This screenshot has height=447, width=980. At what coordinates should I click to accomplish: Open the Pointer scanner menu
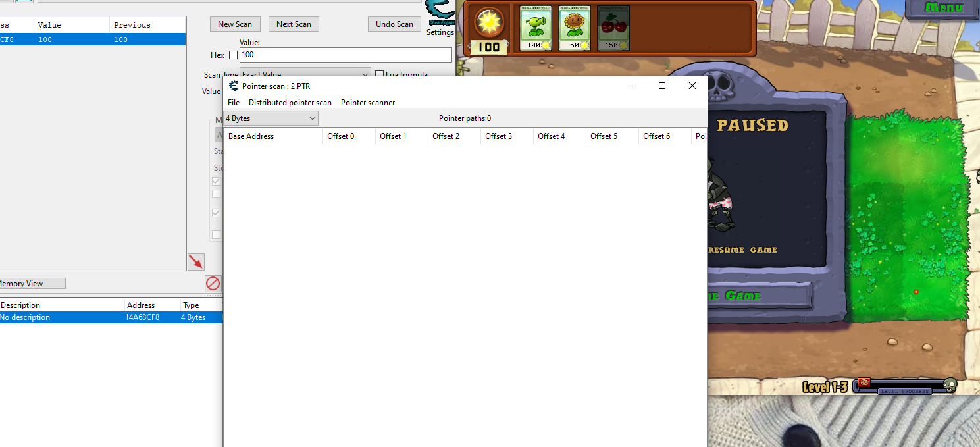coord(367,103)
